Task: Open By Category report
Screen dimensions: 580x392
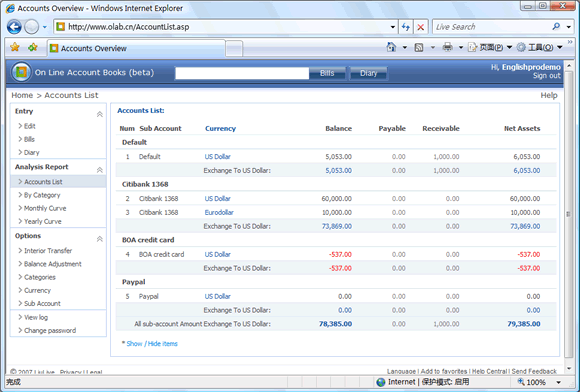Action: tap(42, 195)
